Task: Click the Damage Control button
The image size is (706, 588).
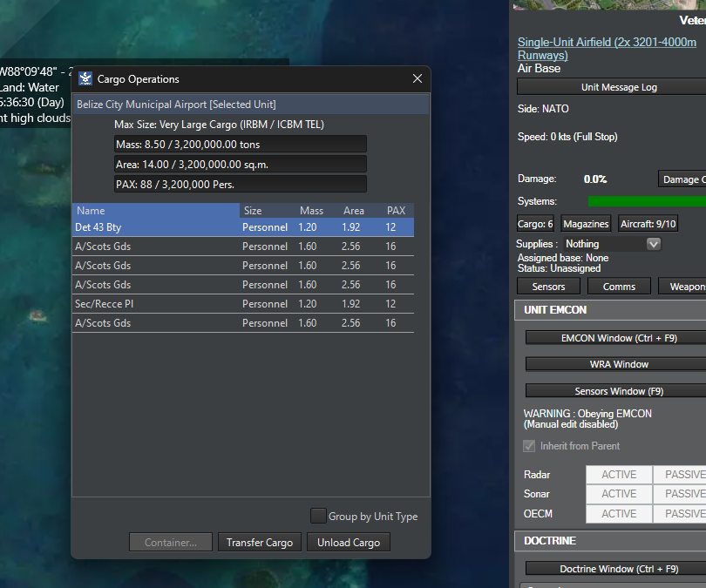Action: pyautogui.click(x=682, y=179)
